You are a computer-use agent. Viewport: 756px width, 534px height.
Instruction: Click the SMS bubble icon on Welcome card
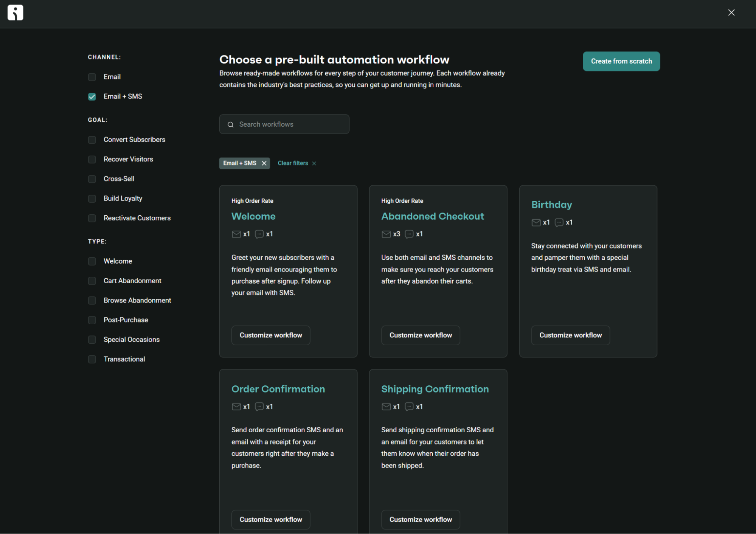(259, 234)
